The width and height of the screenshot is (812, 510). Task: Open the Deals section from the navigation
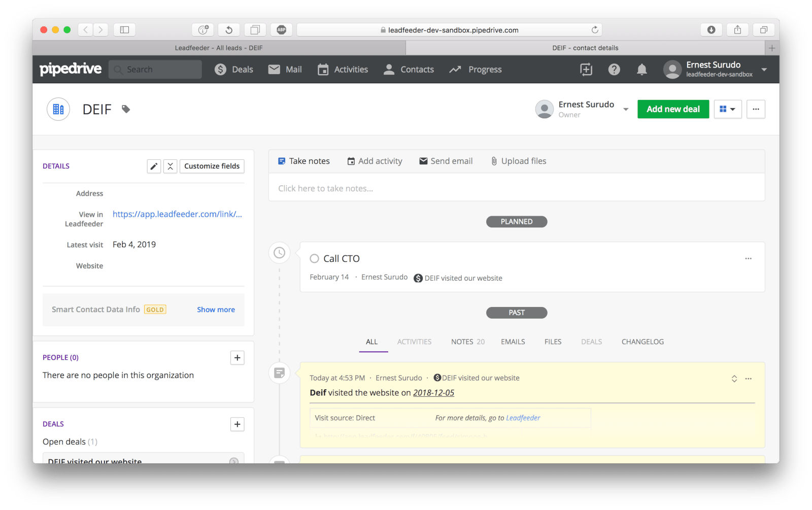[x=234, y=69]
